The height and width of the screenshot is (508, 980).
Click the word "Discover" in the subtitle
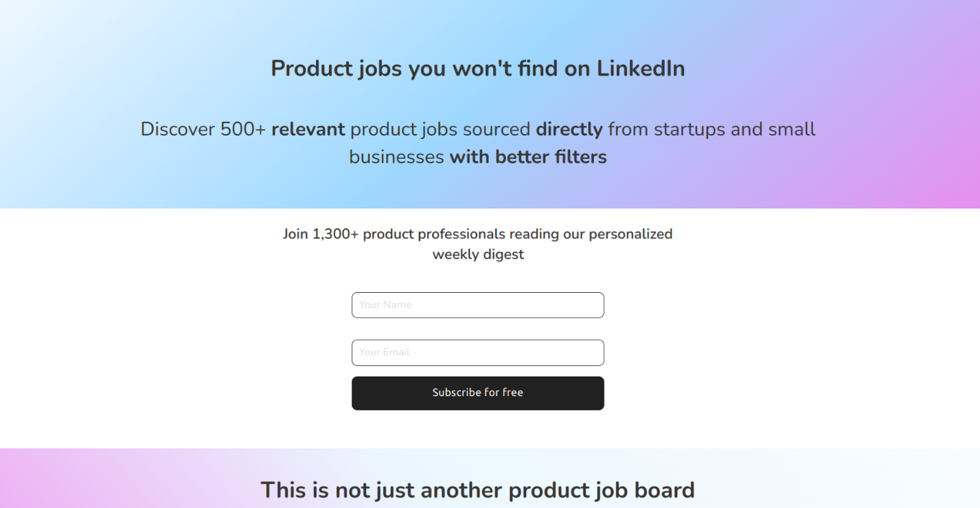point(177,129)
